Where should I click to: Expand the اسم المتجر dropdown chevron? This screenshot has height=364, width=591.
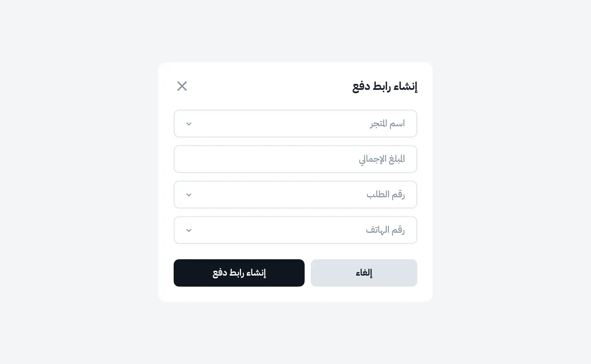(189, 124)
